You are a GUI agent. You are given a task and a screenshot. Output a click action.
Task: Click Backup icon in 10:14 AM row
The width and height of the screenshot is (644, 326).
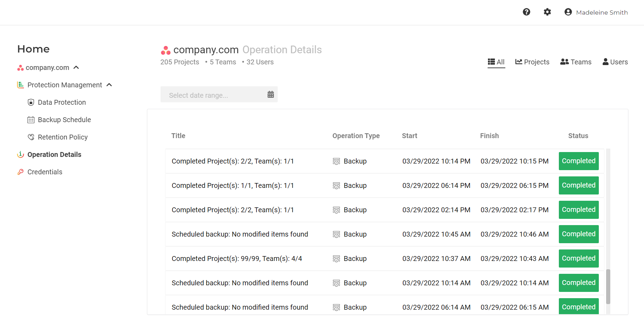click(x=336, y=283)
